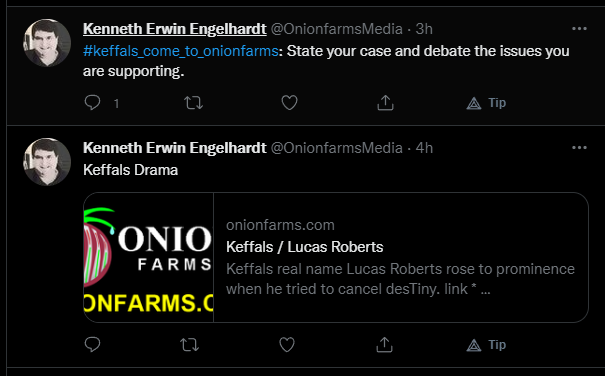Image resolution: width=605 pixels, height=376 pixels.
Task: Open more options on the 3h tweet
Action: [x=579, y=29]
